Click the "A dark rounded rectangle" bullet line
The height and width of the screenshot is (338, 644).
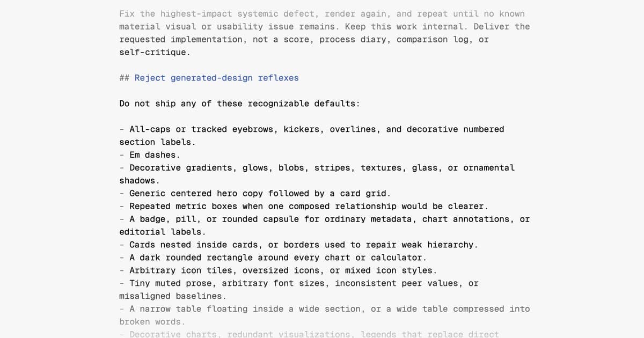273,258
